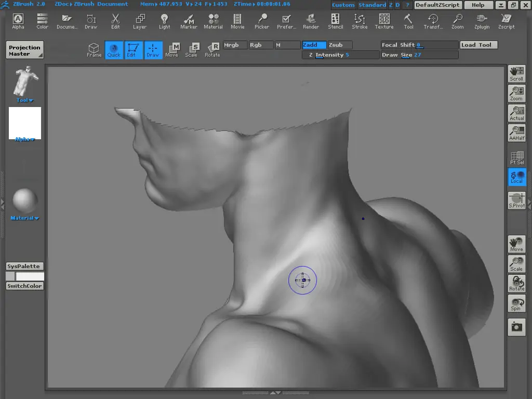
Task: Expand the Tool selector dropdown
Action: pyautogui.click(x=24, y=100)
